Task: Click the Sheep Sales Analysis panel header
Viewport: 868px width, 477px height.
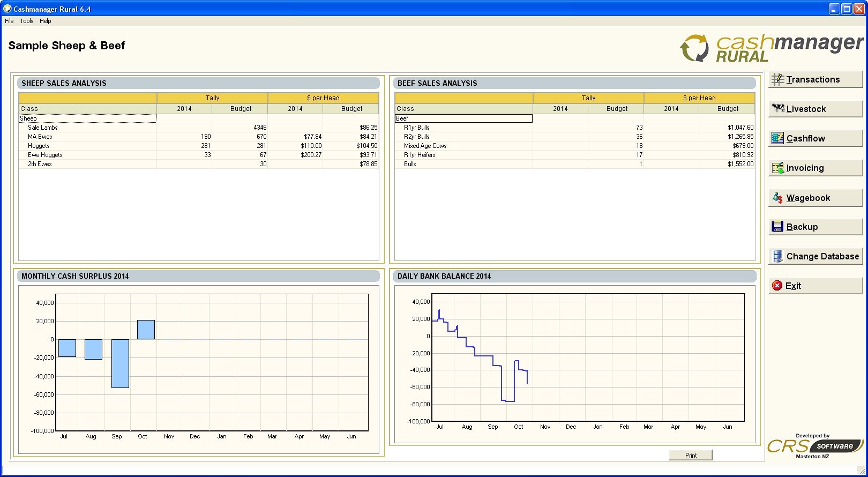Action: [x=198, y=83]
